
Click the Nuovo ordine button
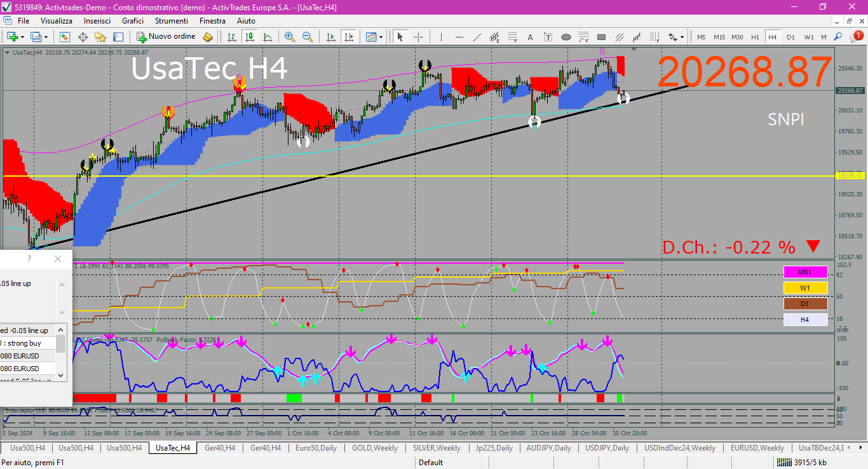(x=166, y=37)
